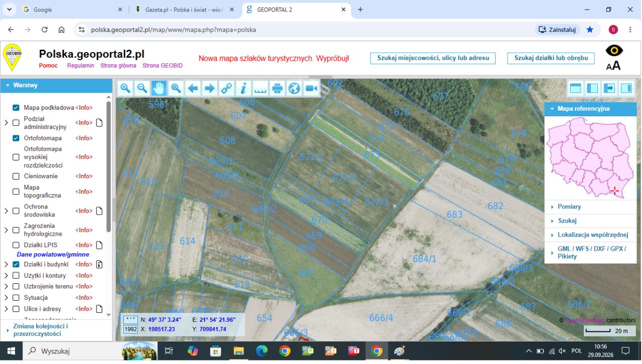The image size is (642, 364).
Task: Uncheck the Mapa podkładowa layer
Action: coord(16,107)
